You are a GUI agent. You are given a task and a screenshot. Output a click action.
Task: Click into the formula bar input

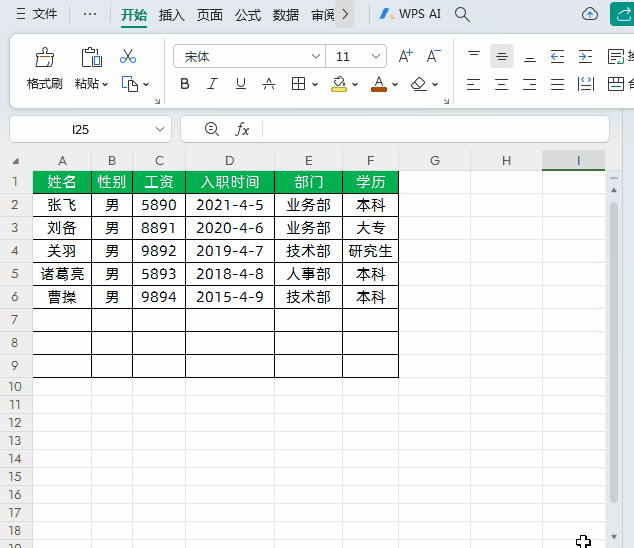[x=436, y=129]
